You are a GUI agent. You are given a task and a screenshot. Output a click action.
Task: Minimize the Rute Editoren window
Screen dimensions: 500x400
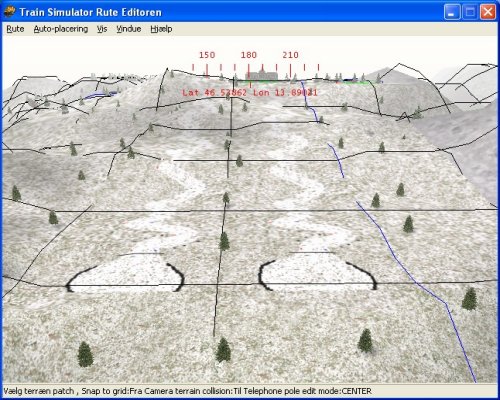click(452, 12)
